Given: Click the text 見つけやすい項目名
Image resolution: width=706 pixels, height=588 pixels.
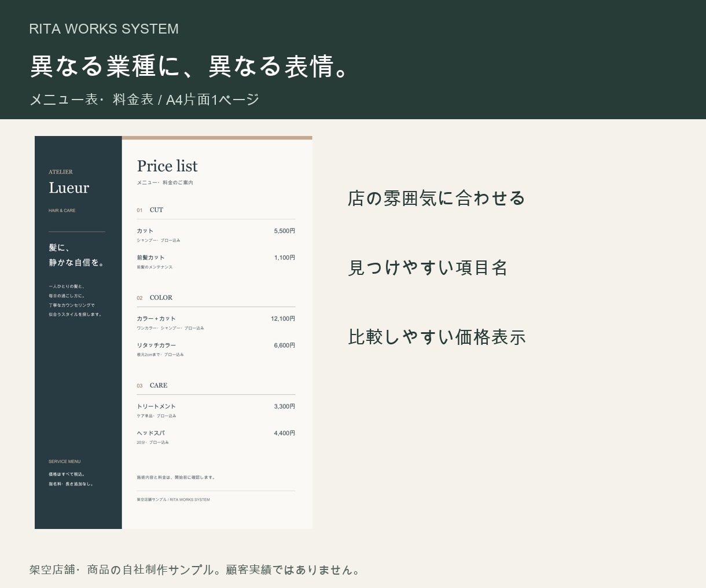Looking at the screenshot, I should tap(428, 267).
